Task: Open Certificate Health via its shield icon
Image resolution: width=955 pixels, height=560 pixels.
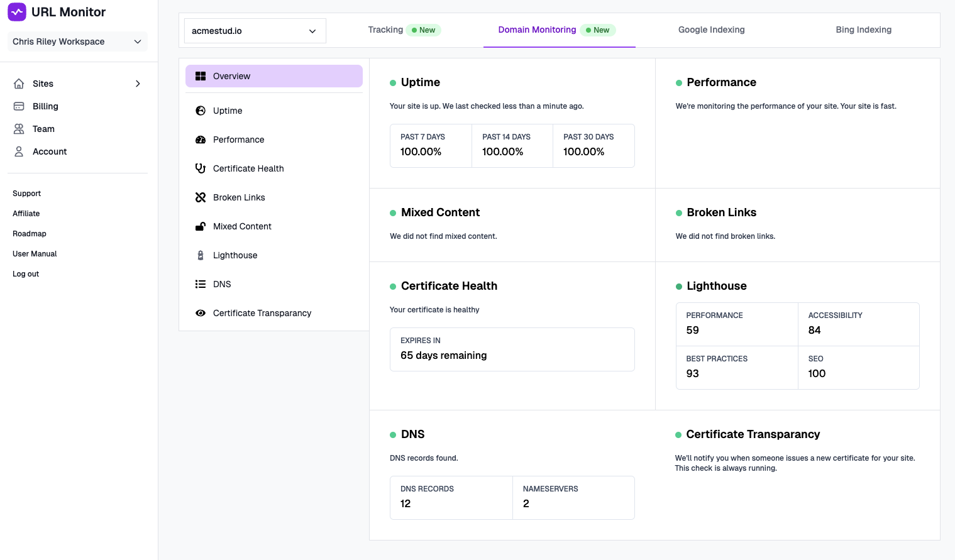Action: [200, 168]
